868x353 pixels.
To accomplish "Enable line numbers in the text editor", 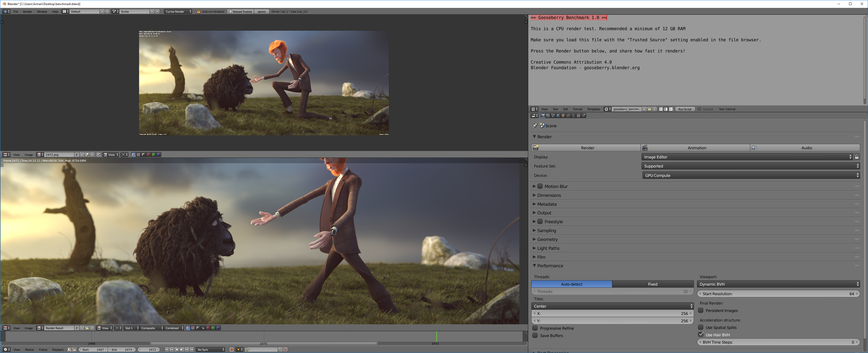I will (x=661, y=109).
